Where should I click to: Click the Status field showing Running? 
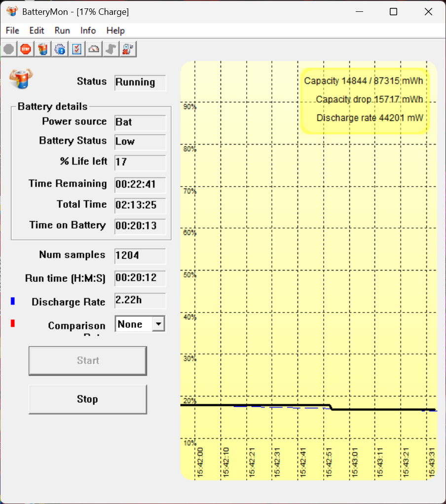point(140,82)
